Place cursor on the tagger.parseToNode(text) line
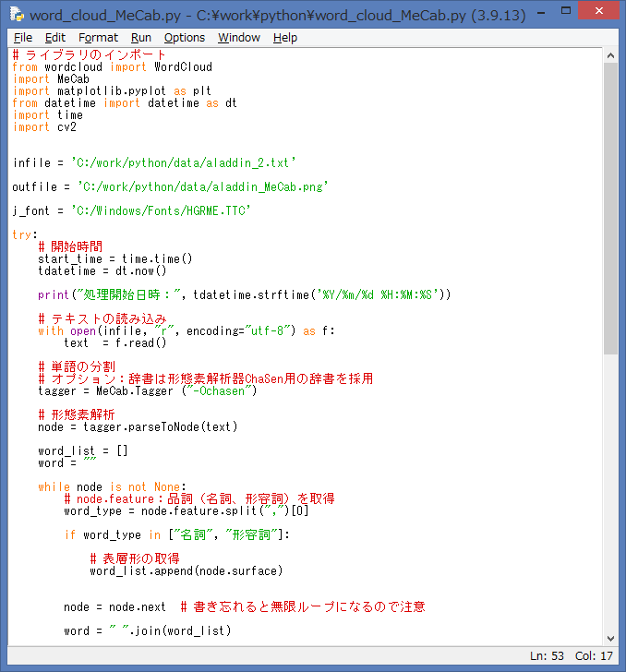The image size is (626, 672). pos(138,427)
